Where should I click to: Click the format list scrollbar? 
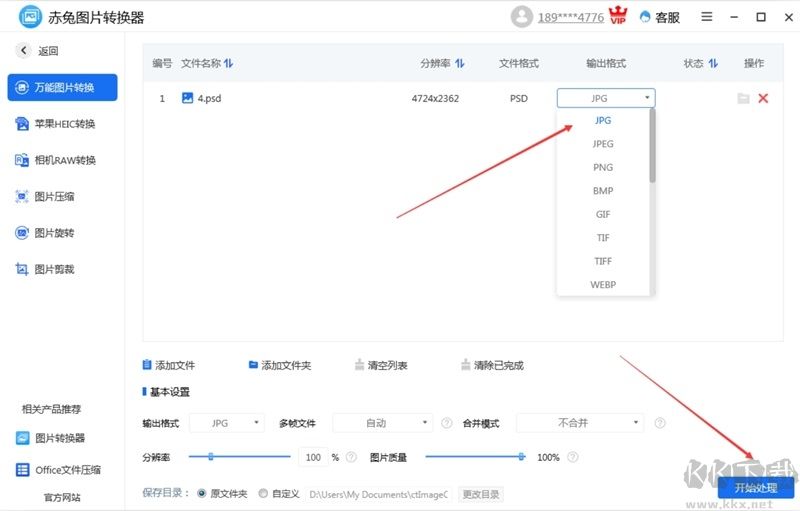tap(652, 146)
